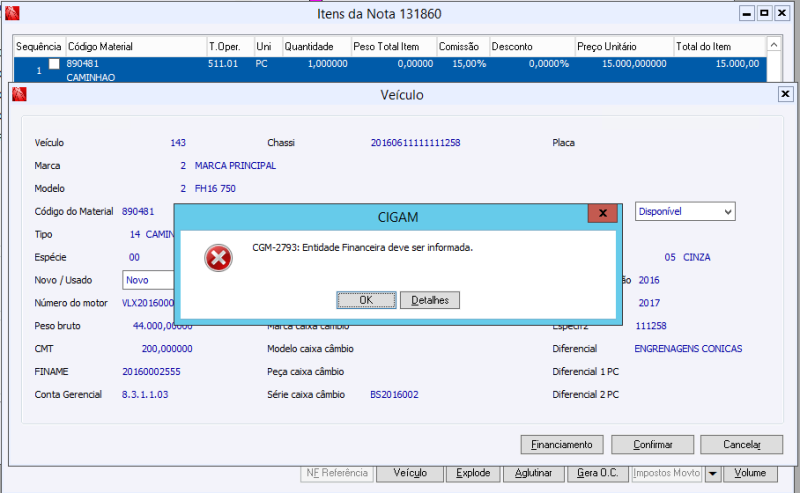This screenshot has height=493, width=800.
Task: Open Detalhes in the CIGAM error dialog
Action: pyautogui.click(x=430, y=300)
